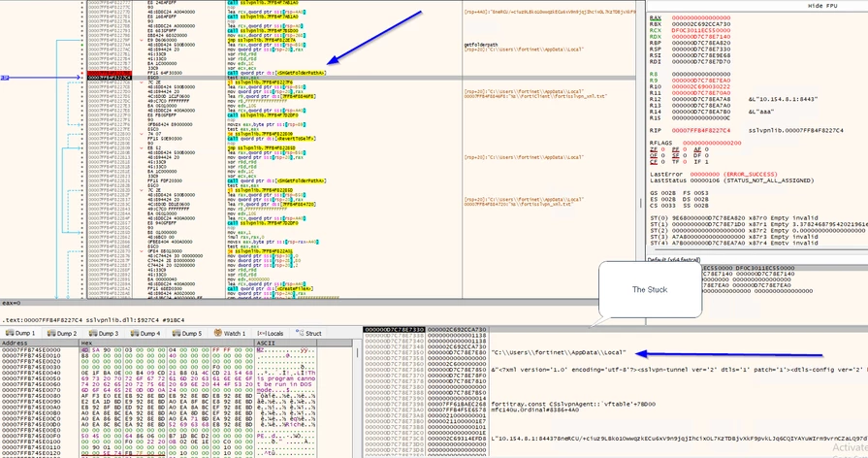Toggle the IF flag value
The width and height of the screenshot is (868, 458).
coord(707,162)
